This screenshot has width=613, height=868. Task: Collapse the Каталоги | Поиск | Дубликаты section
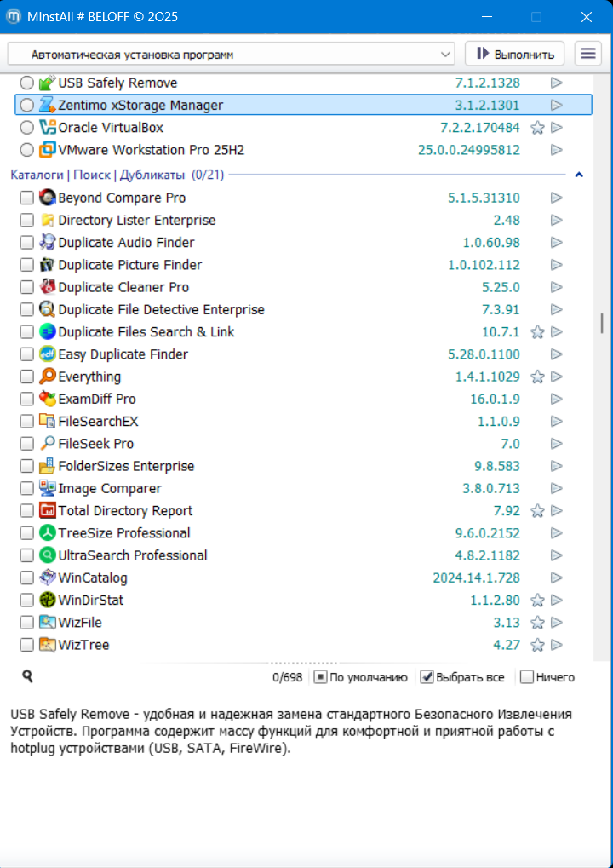coord(580,175)
